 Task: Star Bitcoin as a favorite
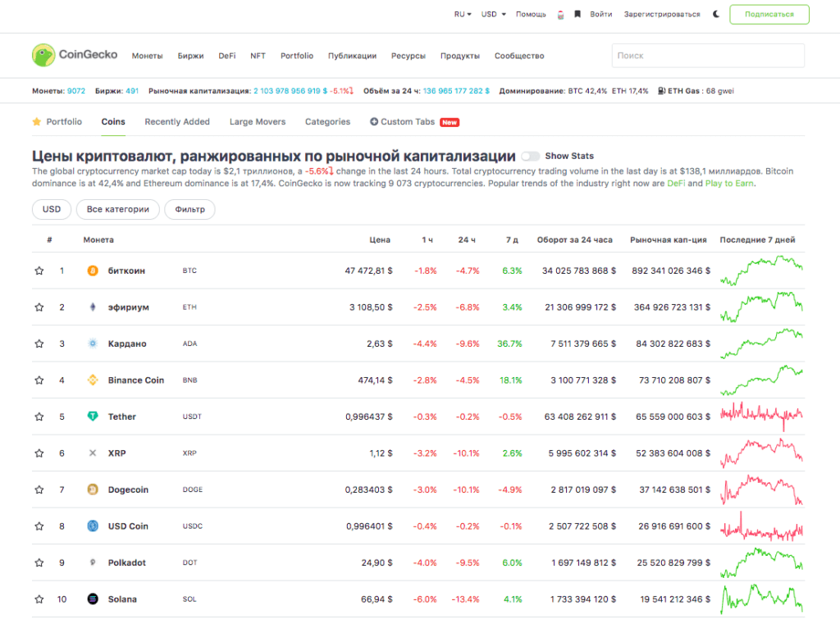point(39,271)
